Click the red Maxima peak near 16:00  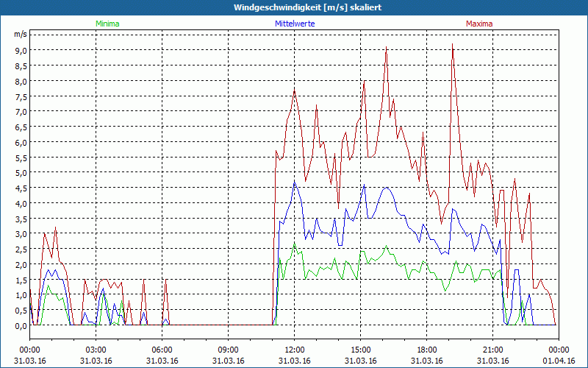[x=387, y=47]
